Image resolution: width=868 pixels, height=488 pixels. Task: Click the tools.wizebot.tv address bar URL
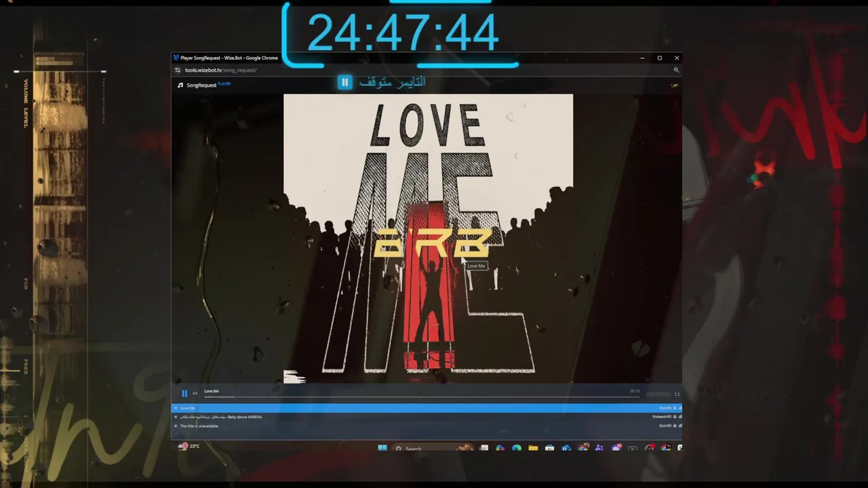220,70
